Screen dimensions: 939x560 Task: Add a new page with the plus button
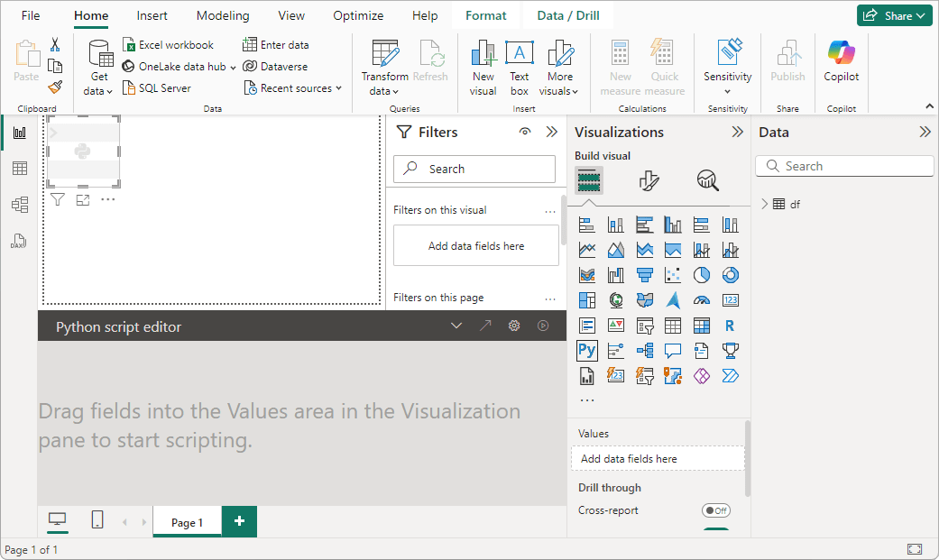(238, 521)
